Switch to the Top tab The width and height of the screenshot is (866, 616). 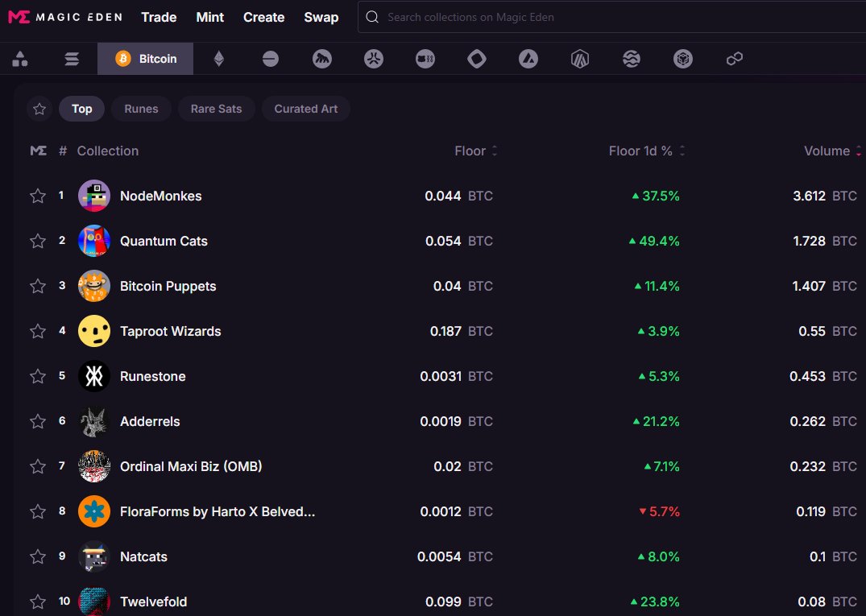point(81,109)
